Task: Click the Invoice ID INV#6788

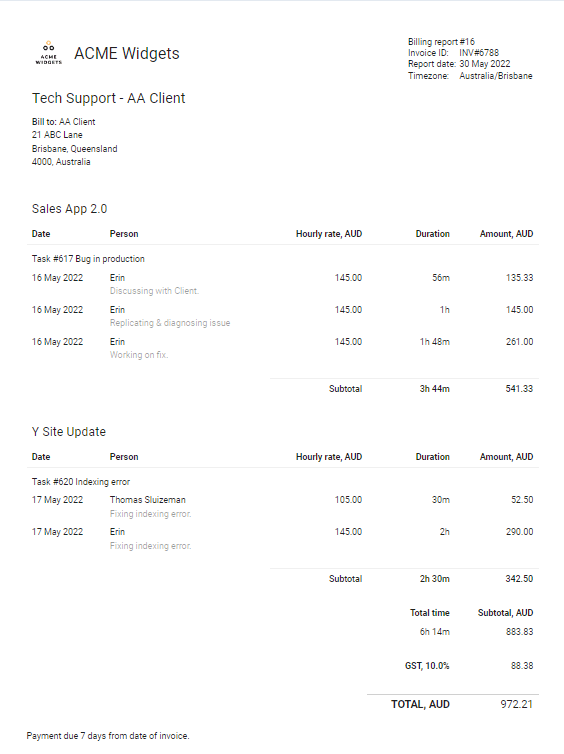Action: pyautogui.click(x=479, y=53)
